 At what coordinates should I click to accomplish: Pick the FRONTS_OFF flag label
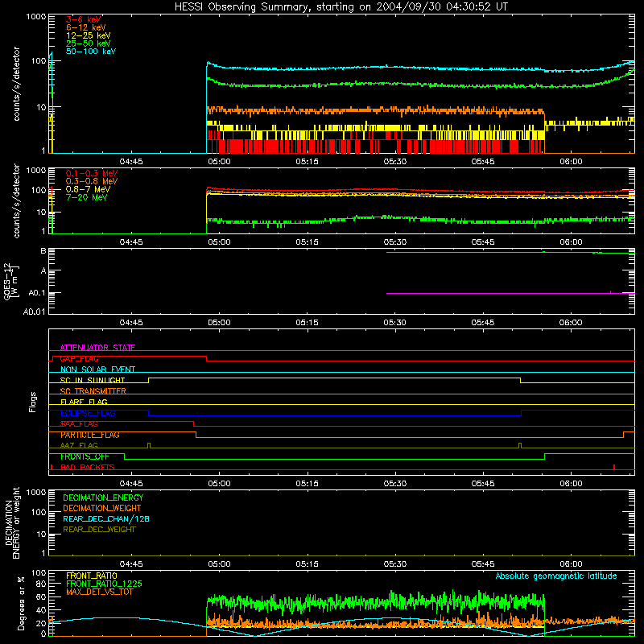click(x=85, y=456)
